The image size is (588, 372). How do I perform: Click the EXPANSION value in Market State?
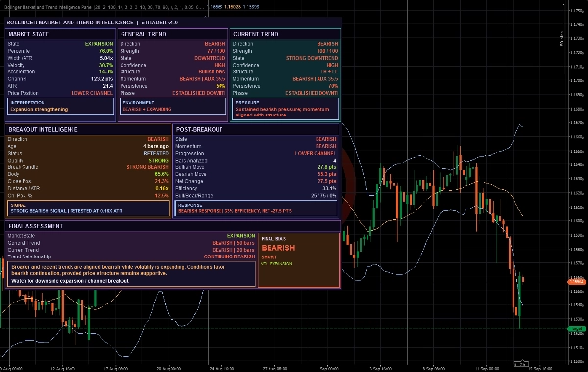(99, 44)
